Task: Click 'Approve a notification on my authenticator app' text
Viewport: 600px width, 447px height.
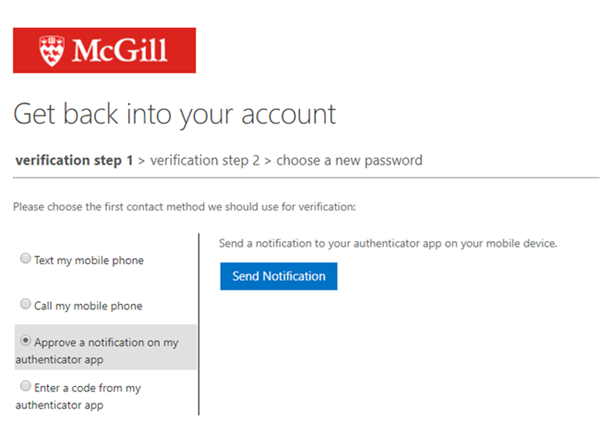Action: [x=97, y=351]
